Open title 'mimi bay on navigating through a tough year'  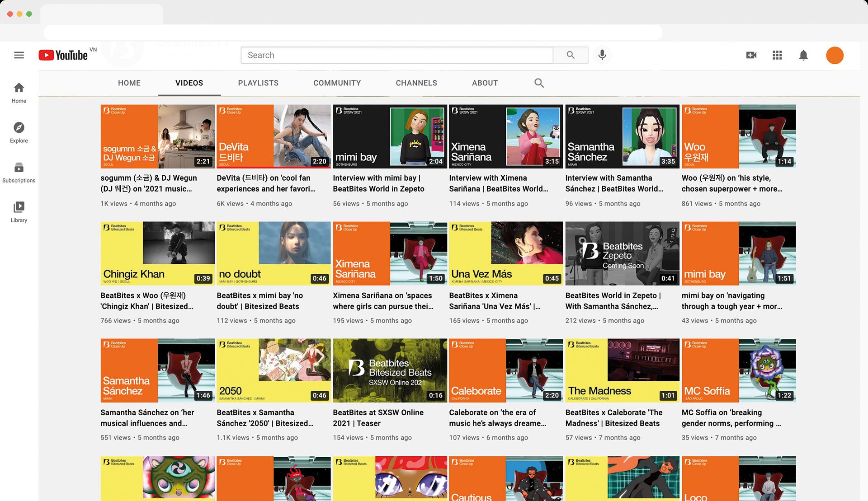(x=732, y=301)
